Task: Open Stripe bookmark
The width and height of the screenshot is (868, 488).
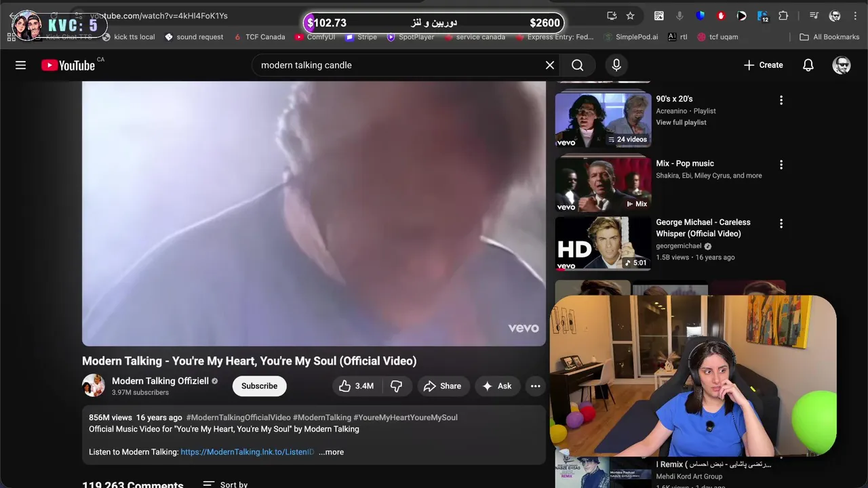Action: click(x=361, y=37)
